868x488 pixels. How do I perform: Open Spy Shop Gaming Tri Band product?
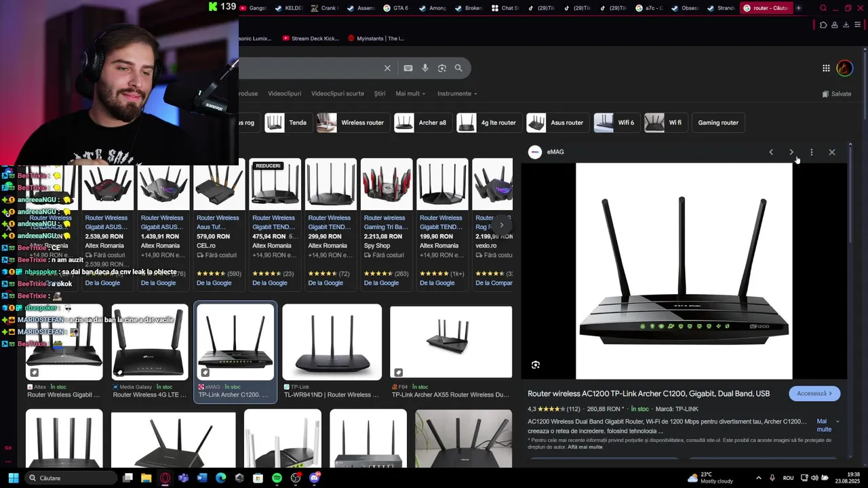[387, 224]
